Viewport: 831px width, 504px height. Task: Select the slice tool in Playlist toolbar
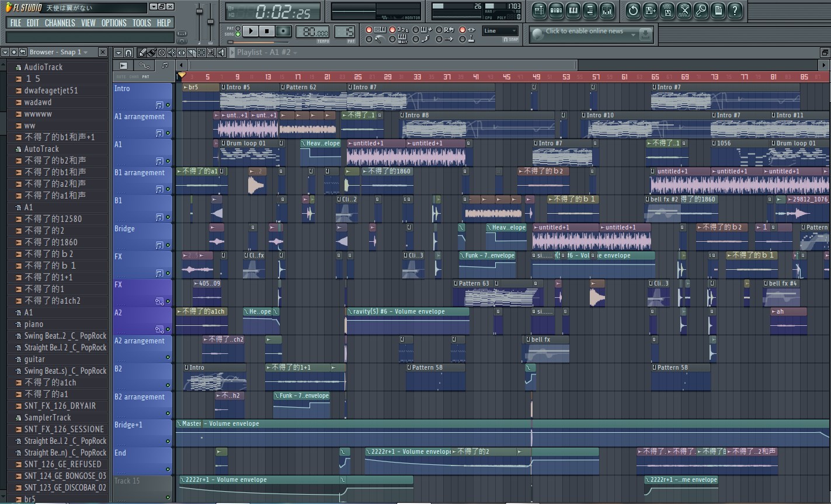192,53
